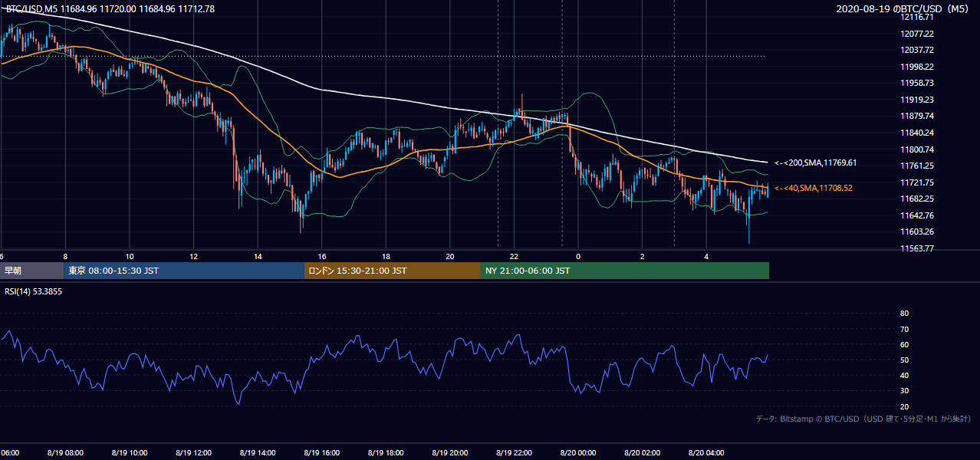The width and height of the screenshot is (980, 460).
Task: Click the RSI scale value 50
Action: tap(905, 360)
